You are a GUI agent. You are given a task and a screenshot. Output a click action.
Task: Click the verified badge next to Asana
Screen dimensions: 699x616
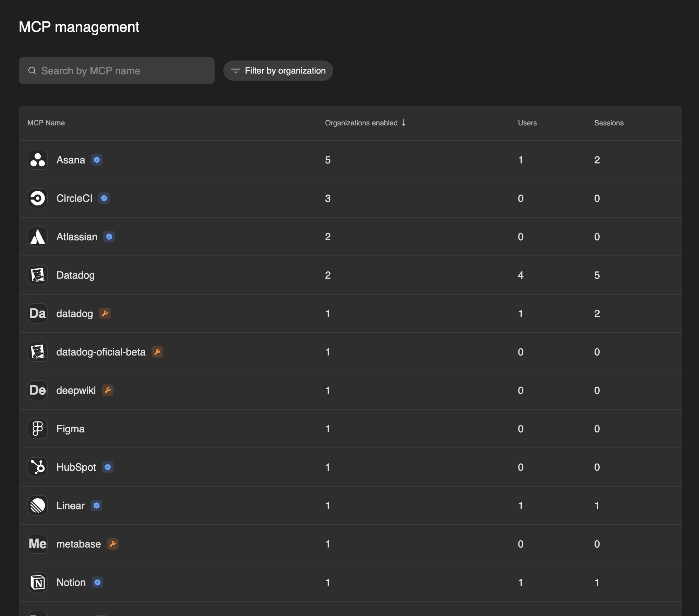point(97,160)
